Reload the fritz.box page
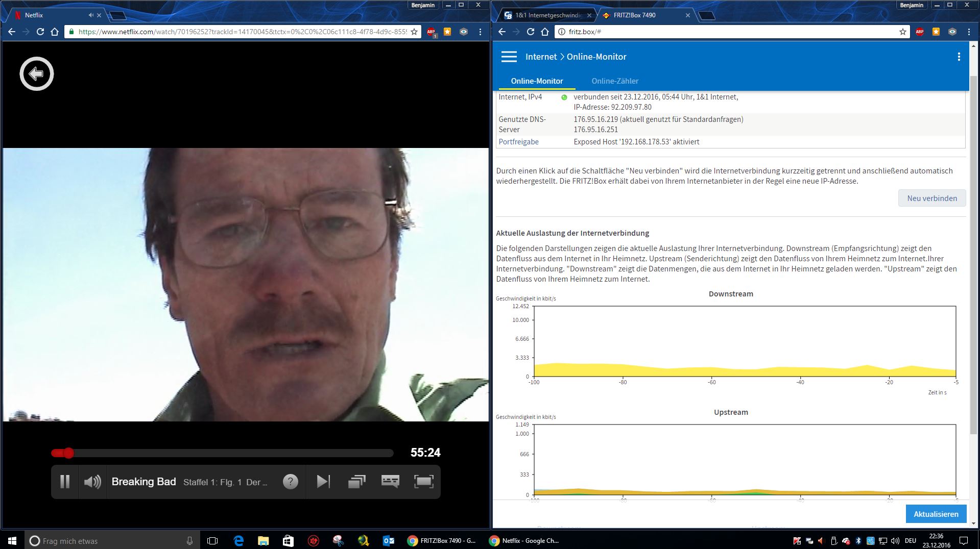This screenshot has width=980, height=549. click(x=531, y=32)
